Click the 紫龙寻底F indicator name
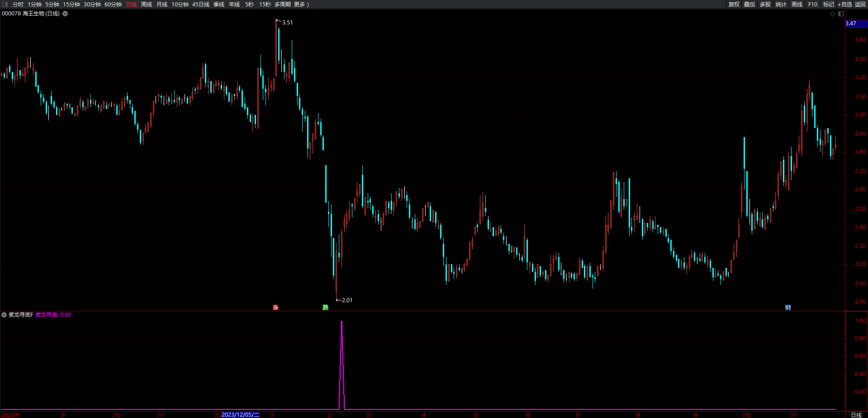This screenshot has height=418, width=868. point(21,315)
